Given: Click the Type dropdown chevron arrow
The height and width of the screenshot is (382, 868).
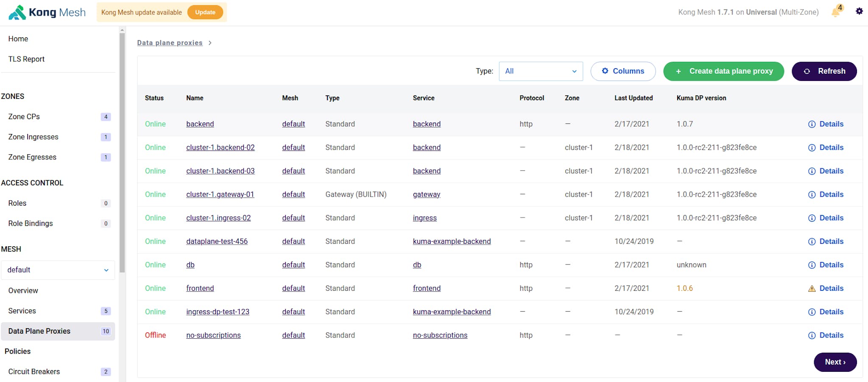Looking at the screenshot, I should click(574, 71).
